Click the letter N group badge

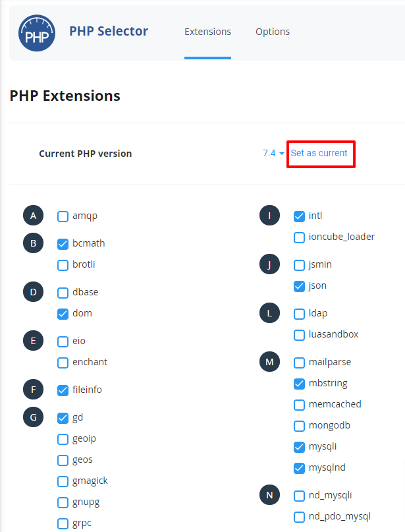[269, 495]
